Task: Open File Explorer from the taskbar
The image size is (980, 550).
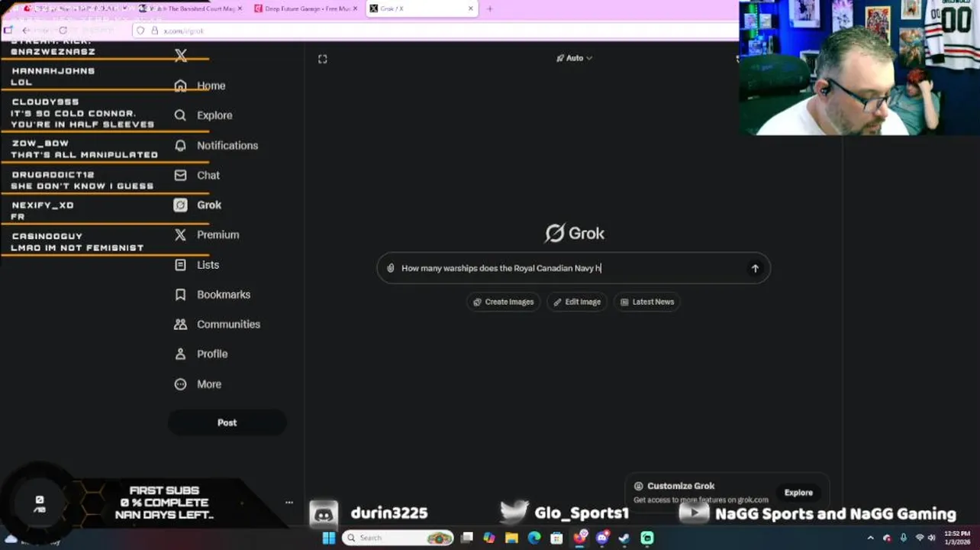Action: 511,538
